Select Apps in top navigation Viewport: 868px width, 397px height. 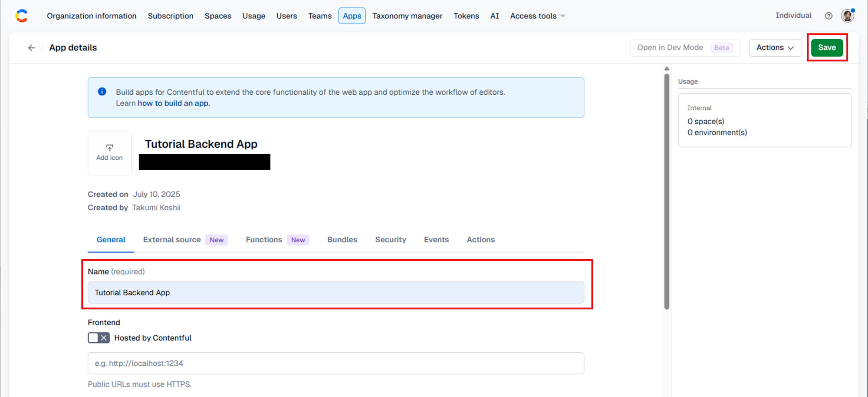352,16
